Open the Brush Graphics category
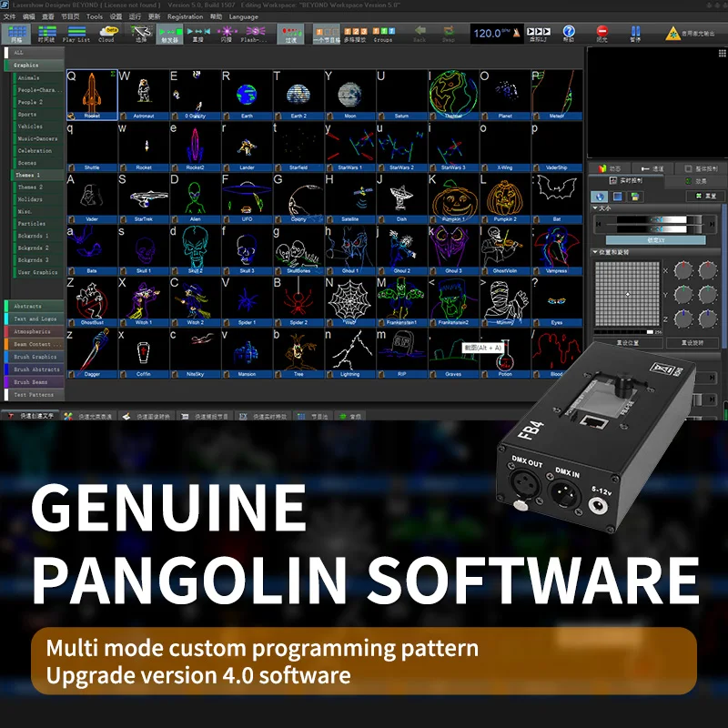This screenshot has width=728, height=728. click(34, 357)
